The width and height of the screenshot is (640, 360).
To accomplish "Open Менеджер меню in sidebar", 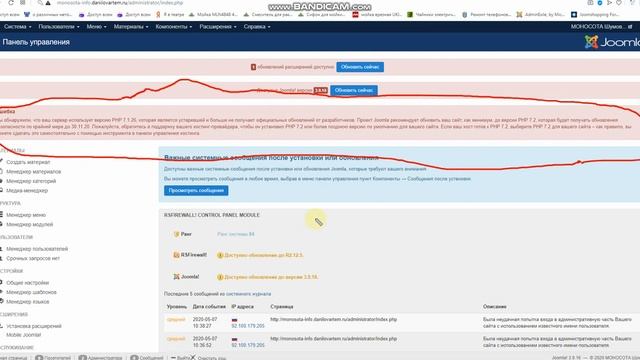I will tap(26, 215).
